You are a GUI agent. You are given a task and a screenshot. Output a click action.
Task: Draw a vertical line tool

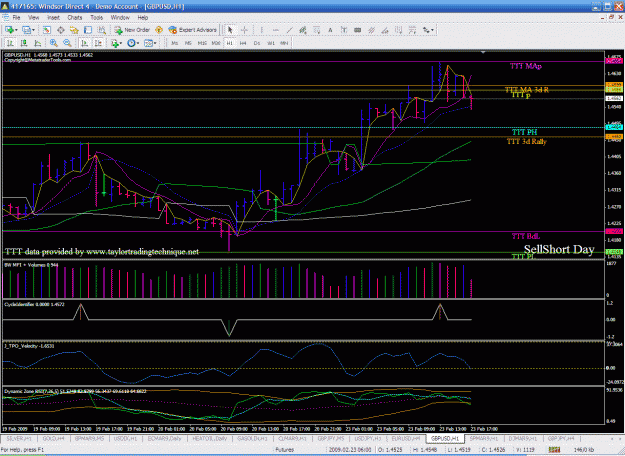(262, 30)
